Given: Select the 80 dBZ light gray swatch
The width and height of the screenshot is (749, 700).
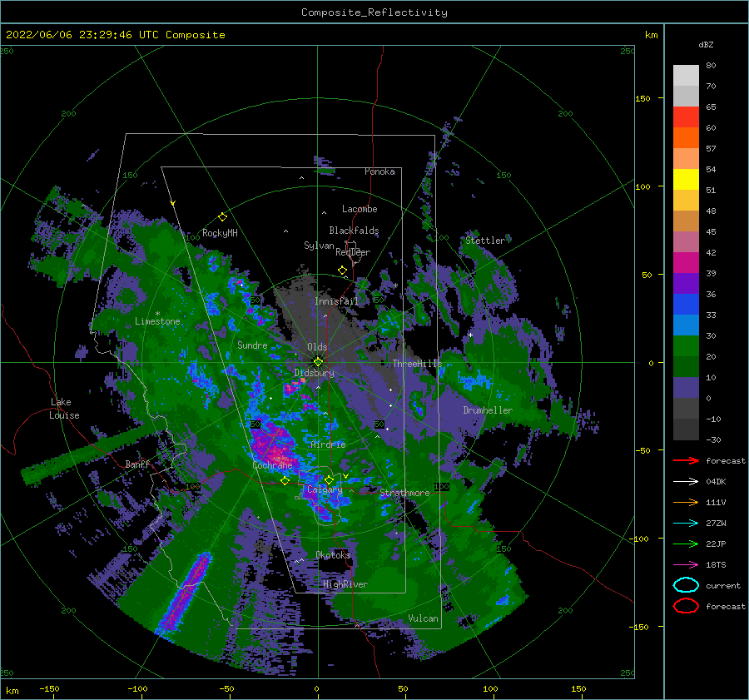Looking at the screenshot, I should (686, 76).
